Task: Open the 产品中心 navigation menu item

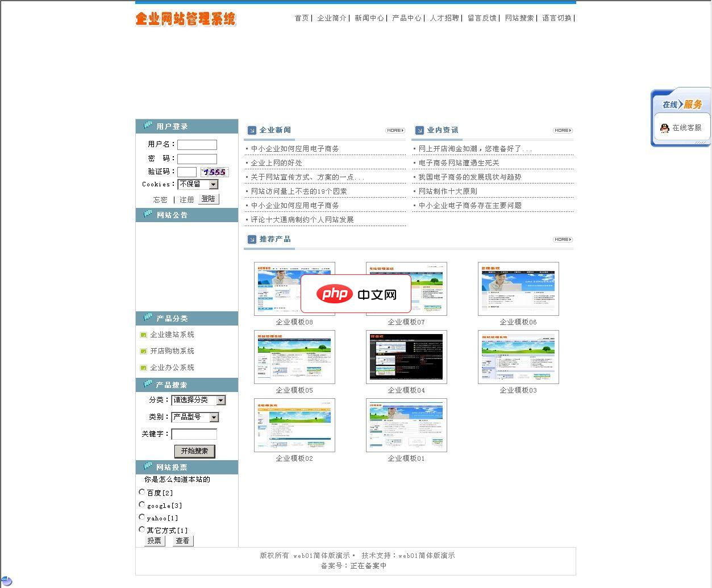Action: click(406, 18)
